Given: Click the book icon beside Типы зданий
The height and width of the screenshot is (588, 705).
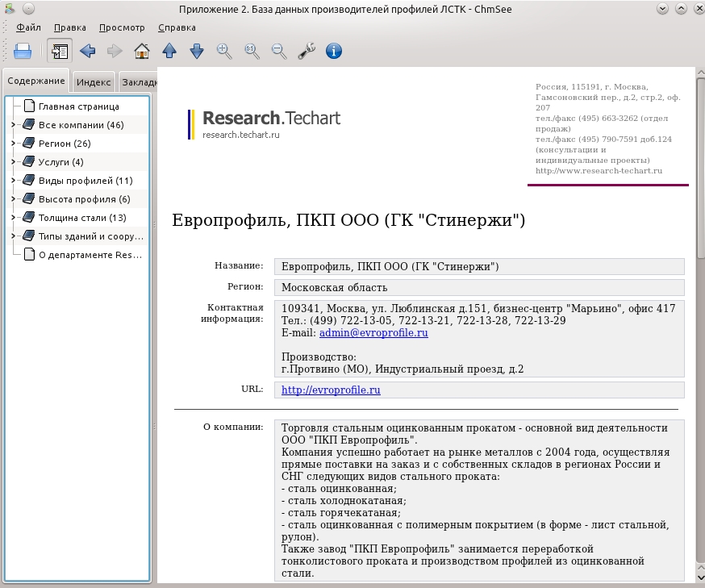Looking at the screenshot, I should coord(29,236).
